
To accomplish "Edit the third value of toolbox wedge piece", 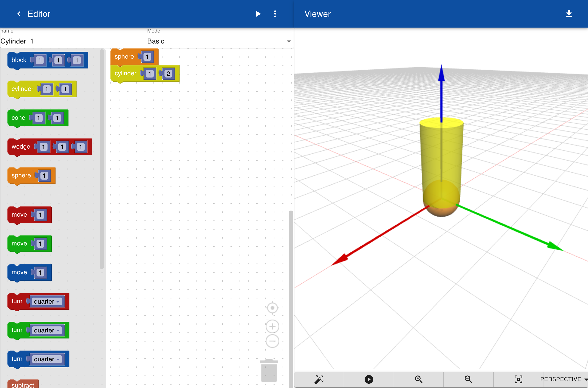I will [x=81, y=147].
